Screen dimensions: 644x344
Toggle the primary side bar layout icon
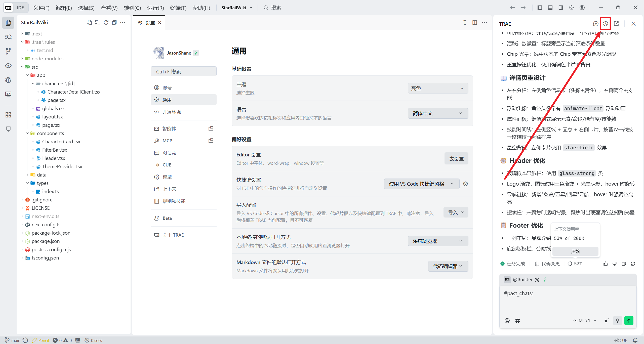(x=540, y=8)
